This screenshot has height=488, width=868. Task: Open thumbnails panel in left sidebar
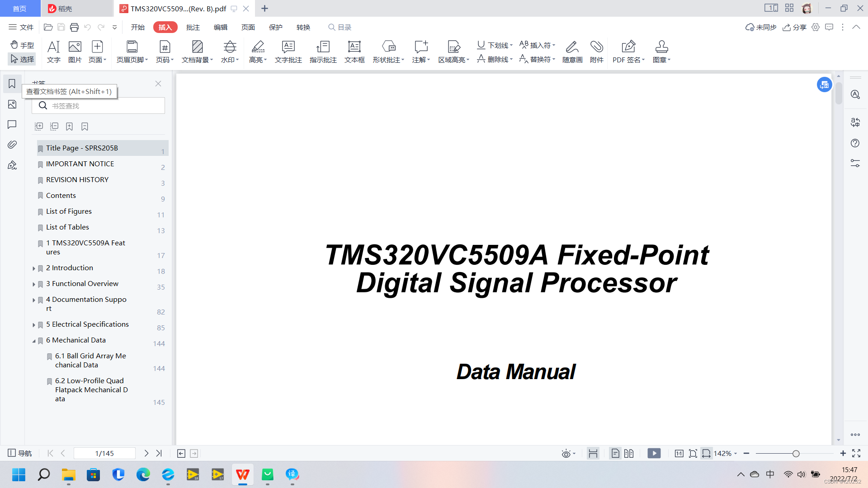click(12, 104)
